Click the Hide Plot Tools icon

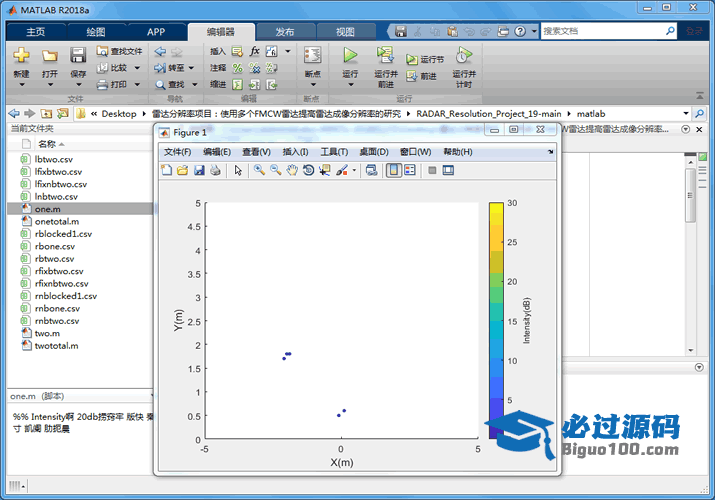(432, 170)
